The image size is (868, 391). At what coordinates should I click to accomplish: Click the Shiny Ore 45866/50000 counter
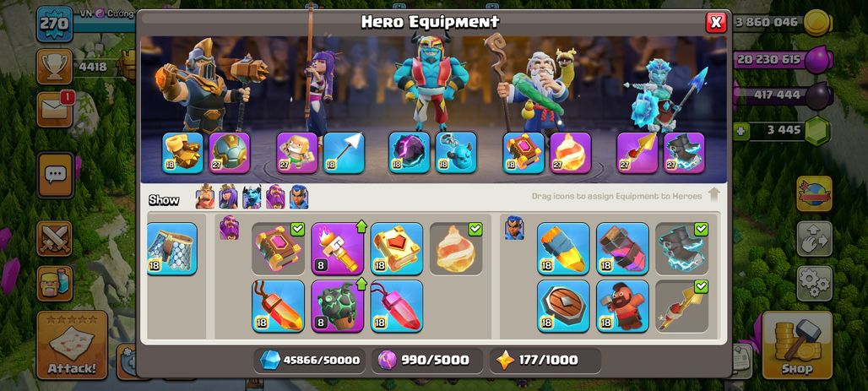309,360
